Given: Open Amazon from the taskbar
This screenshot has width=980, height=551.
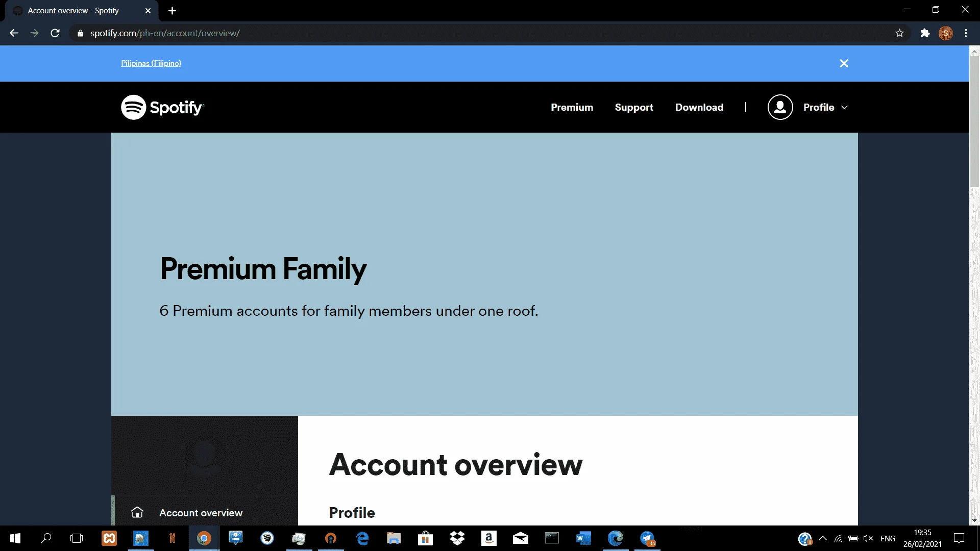Looking at the screenshot, I should coord(489,538).
